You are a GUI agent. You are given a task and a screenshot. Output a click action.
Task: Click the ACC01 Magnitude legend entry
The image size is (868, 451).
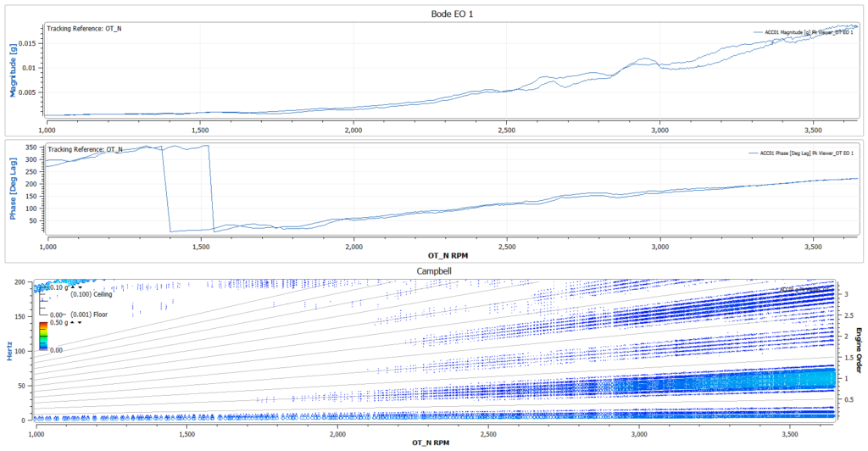point(807,32)
